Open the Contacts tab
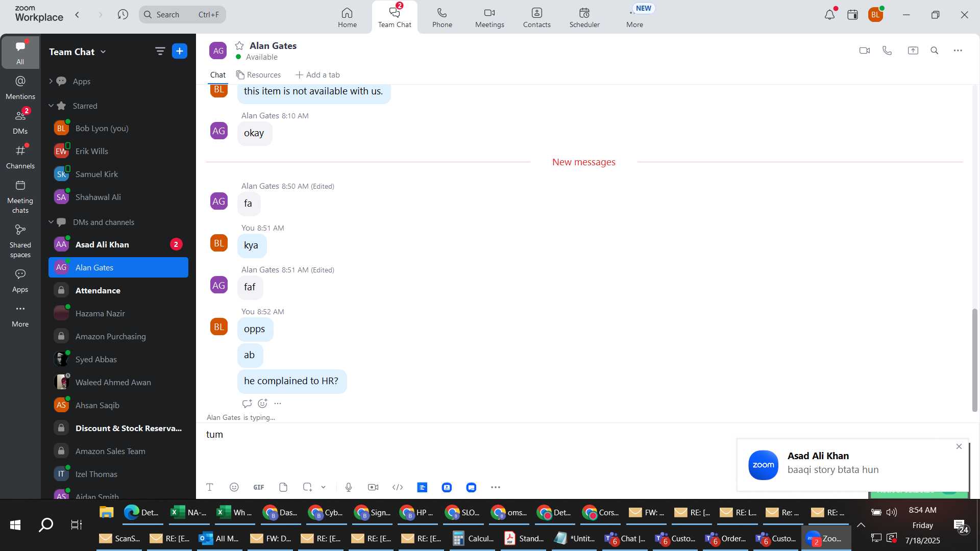The image size is (980, 551). click(536, 17)
